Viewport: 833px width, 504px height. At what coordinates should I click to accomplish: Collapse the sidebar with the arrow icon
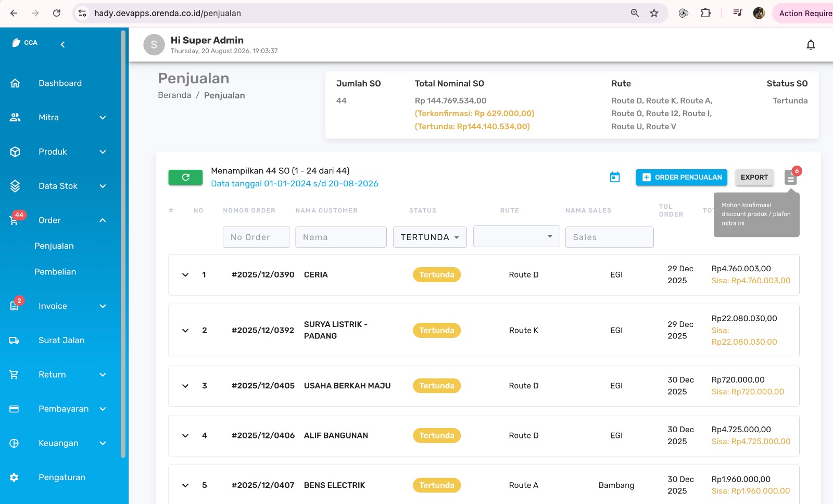click(x=62, y=44)
